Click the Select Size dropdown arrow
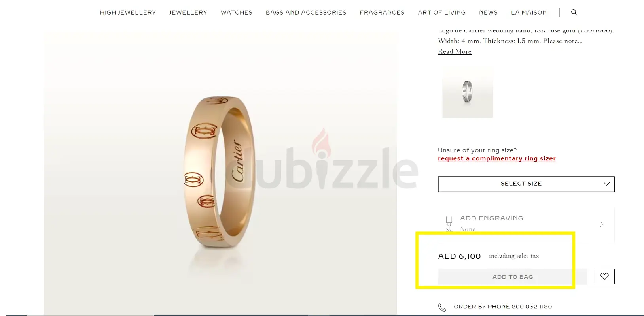Screen dimensions: 644x316 tap(606, 184)
